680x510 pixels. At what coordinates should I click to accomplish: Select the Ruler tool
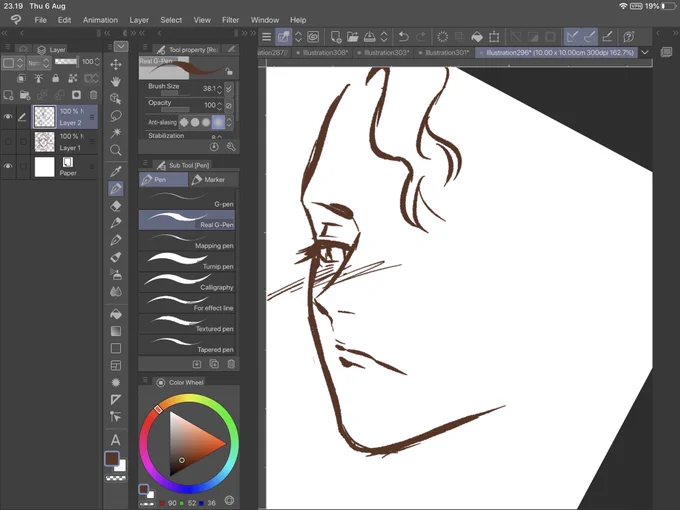point(116,399)
